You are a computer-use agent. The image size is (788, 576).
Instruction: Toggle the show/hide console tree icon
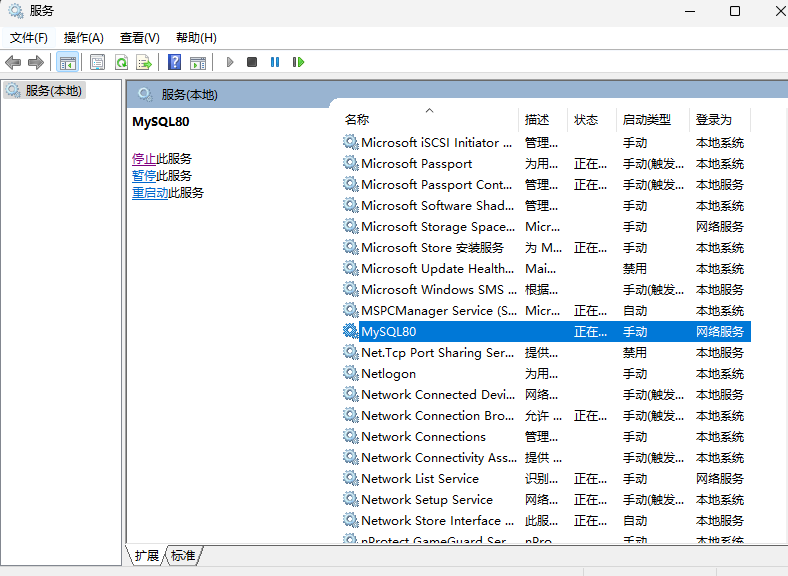[67, 62]
